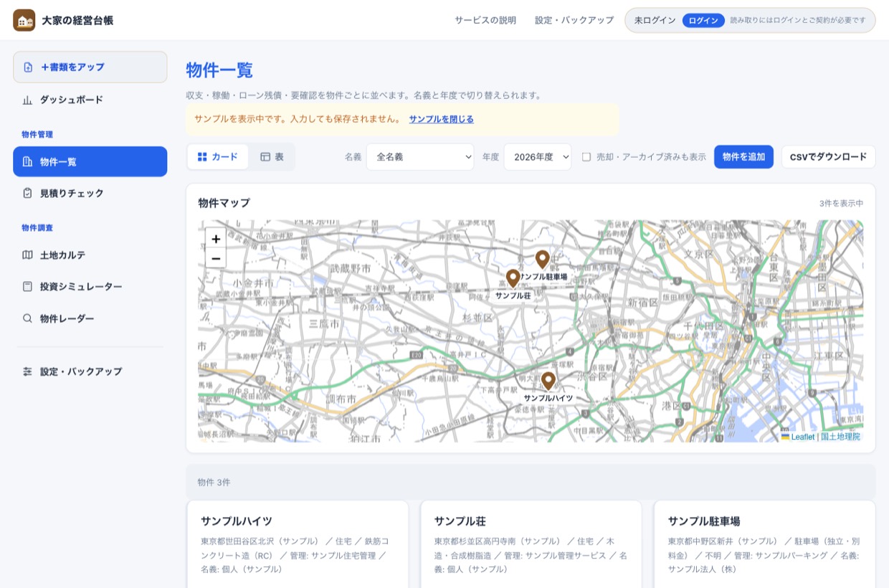
Task: Click the sidebar settings sliders icon
Action: point(27,371)
